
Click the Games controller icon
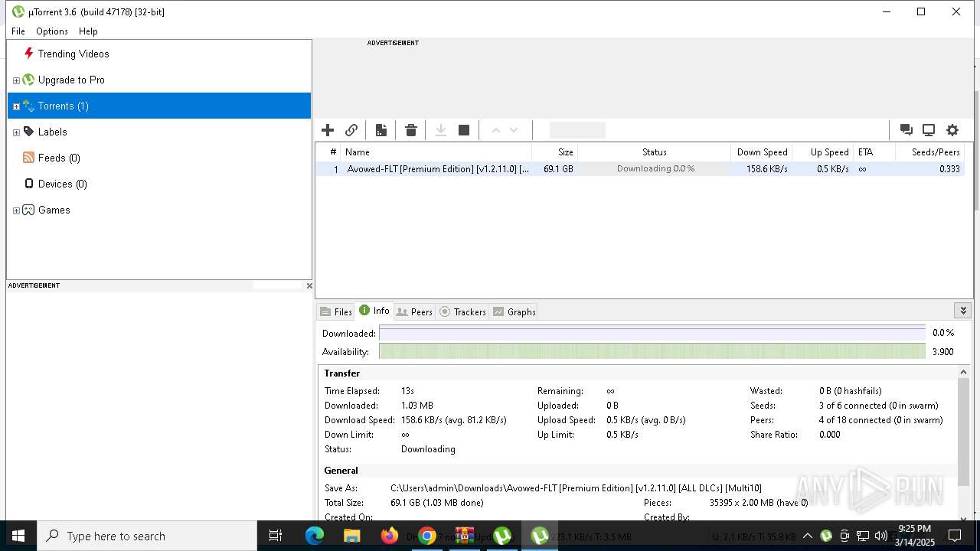[28, 210]
